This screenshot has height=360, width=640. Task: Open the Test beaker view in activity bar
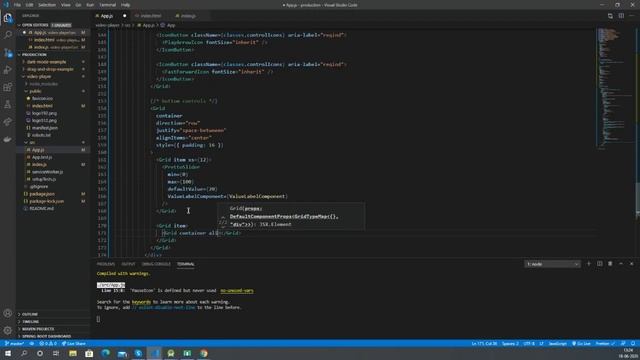(8, 104)
